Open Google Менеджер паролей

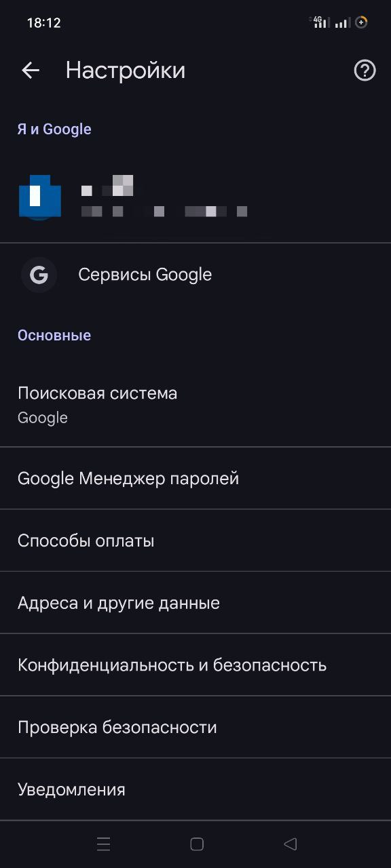click(195, 478)
